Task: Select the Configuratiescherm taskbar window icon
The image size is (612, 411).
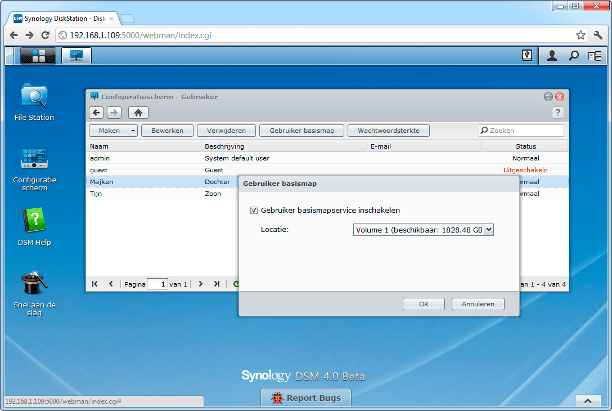Action: (76, 55)
